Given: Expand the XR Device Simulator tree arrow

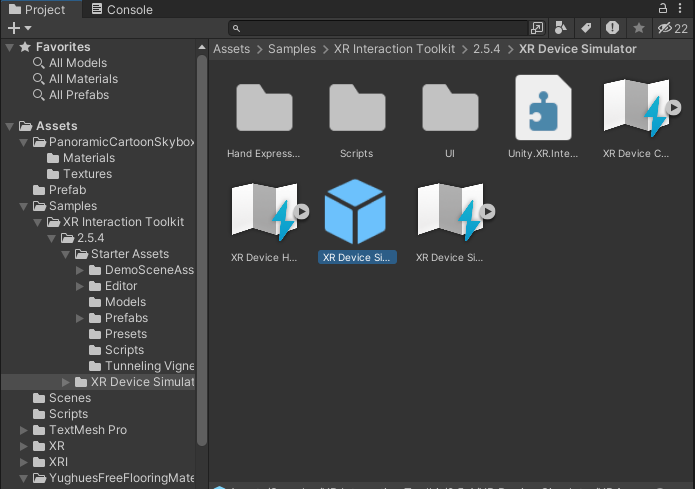Looking at the screenshot, I should (x=66, y=382).
